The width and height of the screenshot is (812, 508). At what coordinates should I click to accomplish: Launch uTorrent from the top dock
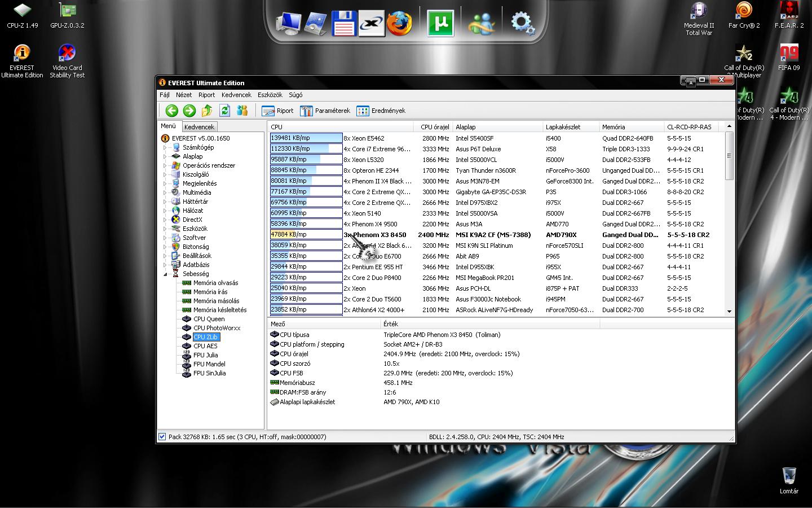click(440, 24)
